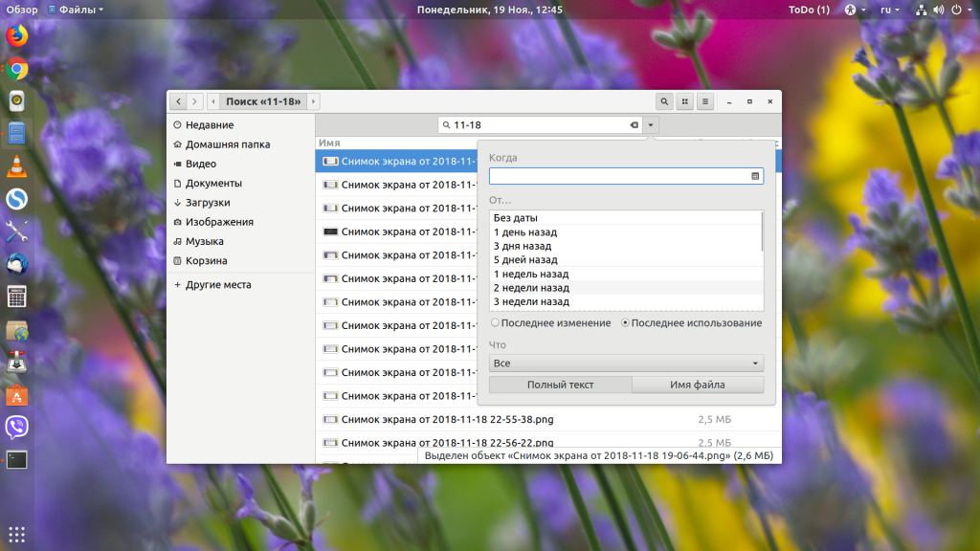The image size is (980, 551).
Task: Select the Последнее использование radio option
Action: [691, 323]
